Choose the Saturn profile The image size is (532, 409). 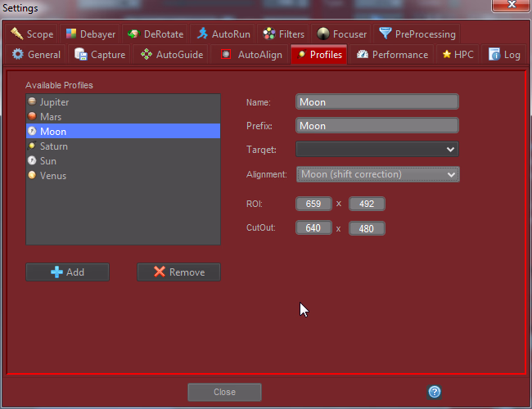coord(54,146)
